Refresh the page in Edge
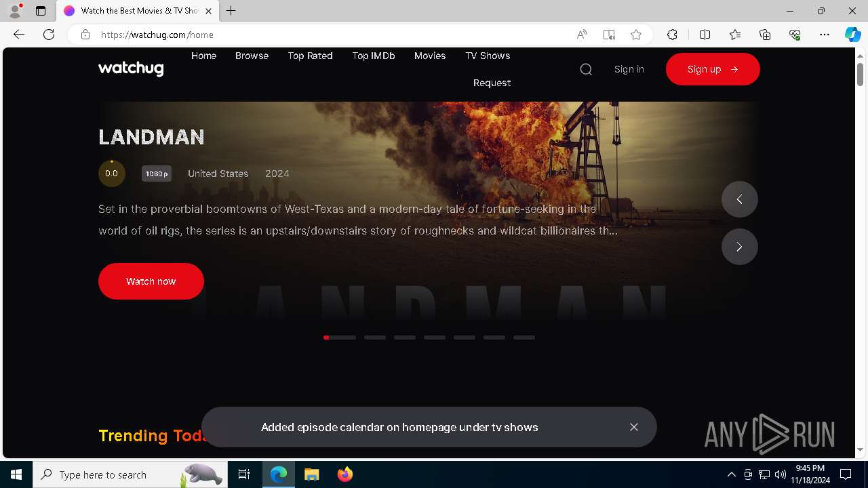The height and width of the screenshot is (488, 868). tap(49, 35)
